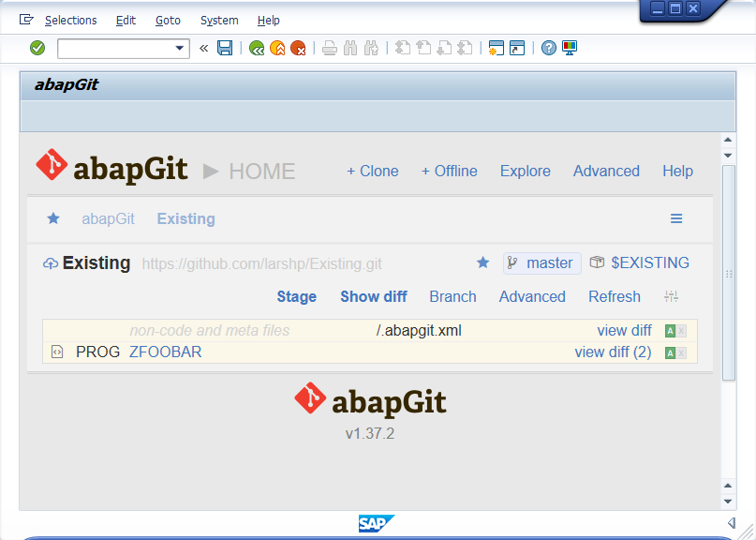The height and width of the screenshot is (540, 756).
Task: Open the Existing.git GitHub URL
Action: click(x=261, y=264)
